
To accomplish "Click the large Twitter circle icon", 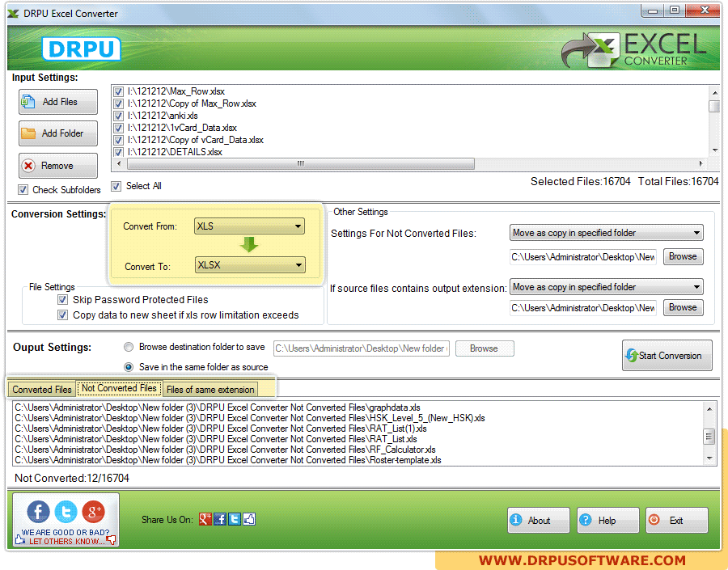I will click(66, 512).
